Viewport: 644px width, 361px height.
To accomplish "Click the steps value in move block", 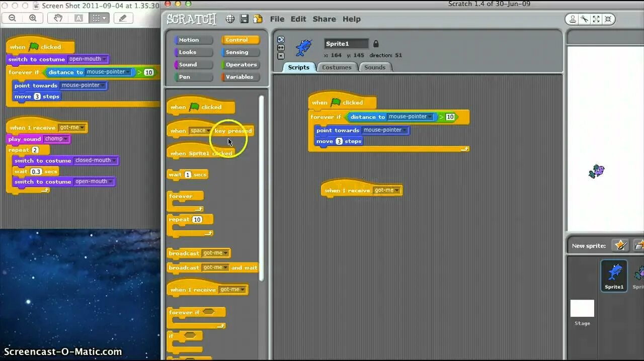I will (x=338, y=141).
